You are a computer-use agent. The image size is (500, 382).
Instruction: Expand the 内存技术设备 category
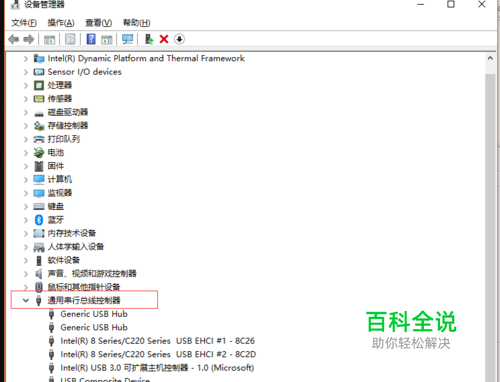click(x=26, y=233)
